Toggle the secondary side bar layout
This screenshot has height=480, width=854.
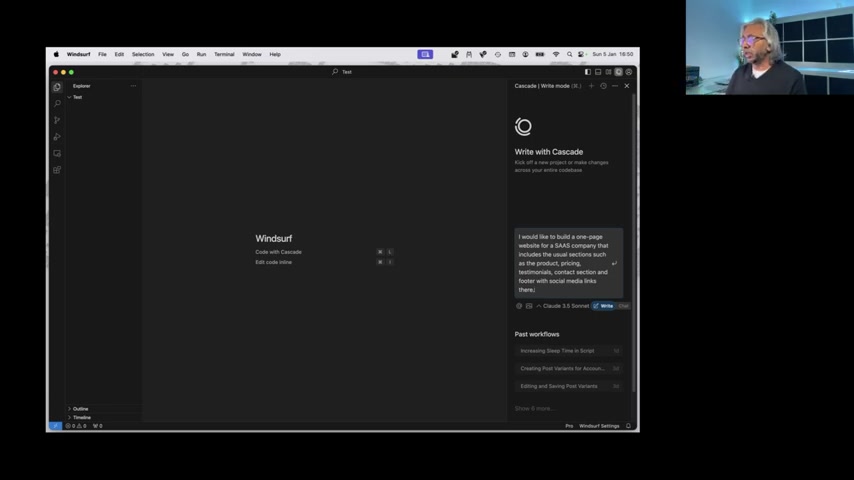(x=608, y=72)
